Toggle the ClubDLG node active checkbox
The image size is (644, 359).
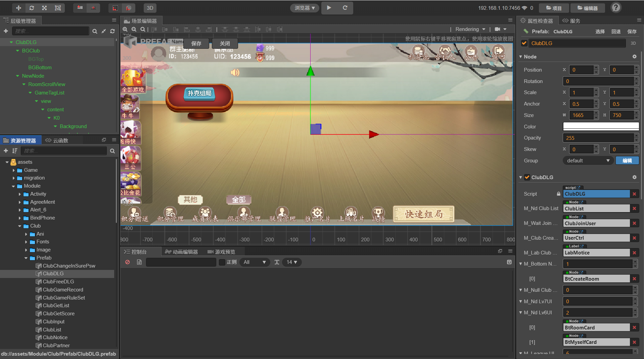click(x=524, y=43)
